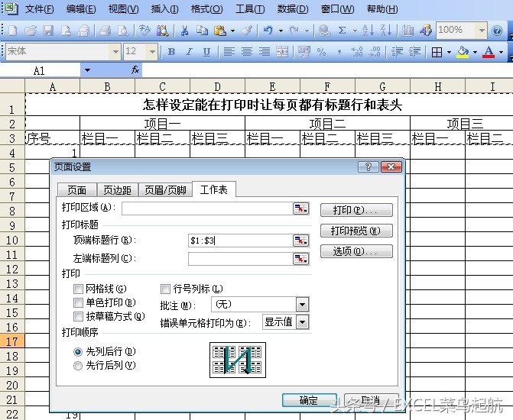Image resolution: width=513 pixels, height=420 pixels.
Task: Click the Paste clipboard icon
Action: (220, 31)
